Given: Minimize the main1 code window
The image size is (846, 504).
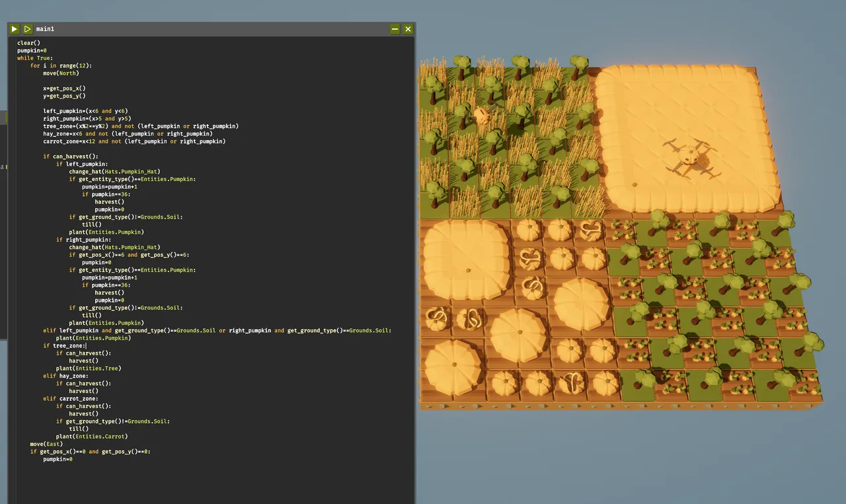Looking at the screenshot, I should point(395,29).
